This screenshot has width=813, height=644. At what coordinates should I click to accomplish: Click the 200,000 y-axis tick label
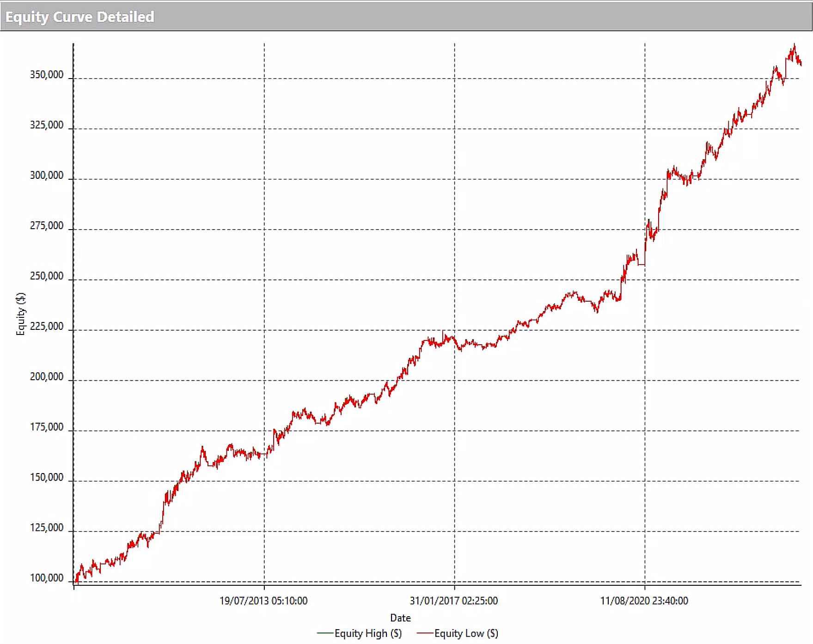47,377
